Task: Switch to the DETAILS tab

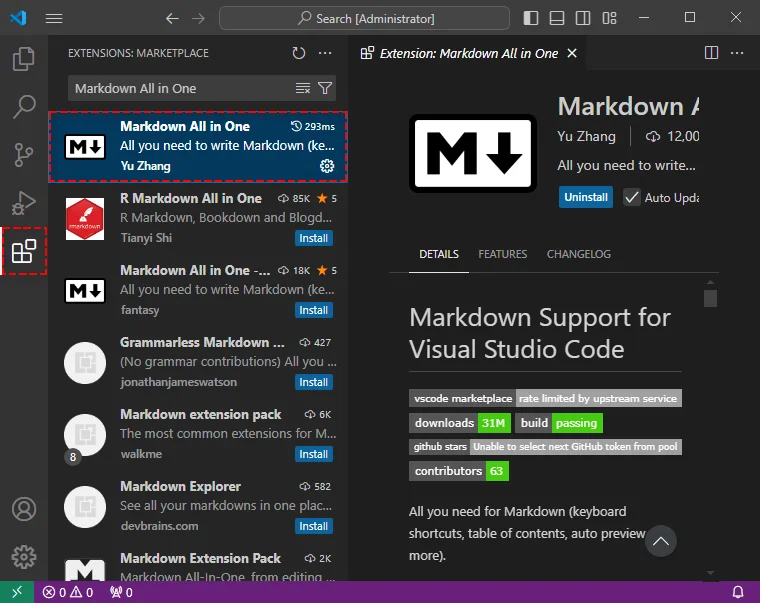Action: pos(439,254)
